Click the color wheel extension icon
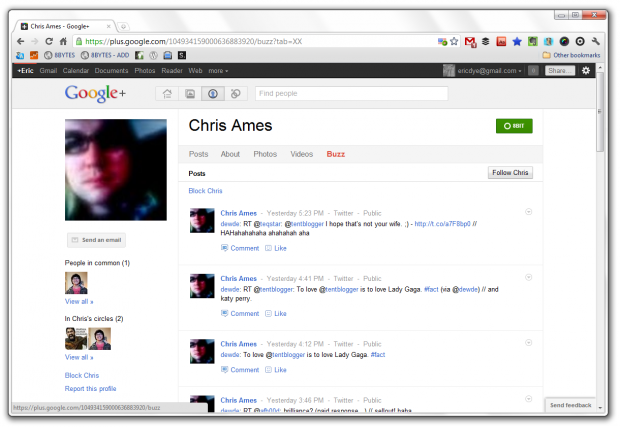 click(564, 41)
